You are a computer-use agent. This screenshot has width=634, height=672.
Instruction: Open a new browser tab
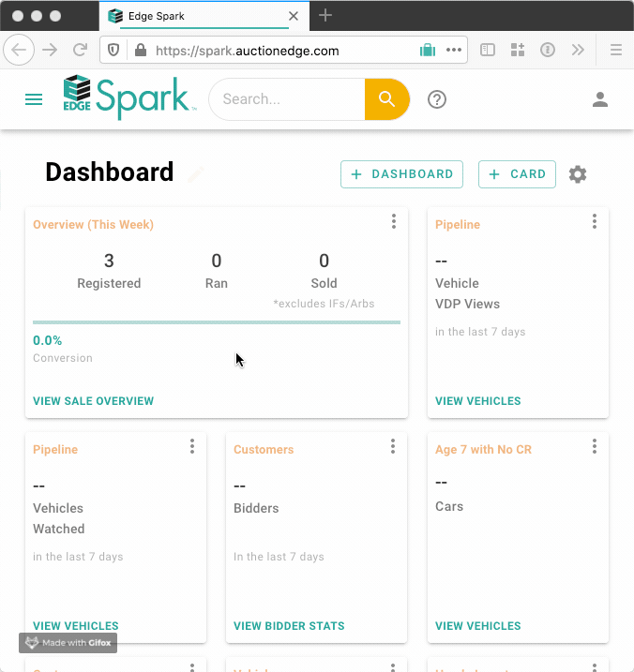[325, 16]
